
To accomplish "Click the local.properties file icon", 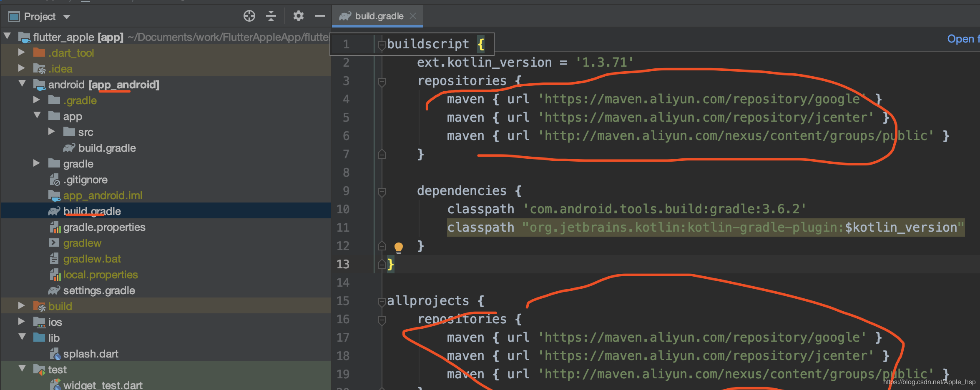I will coord(55,275).
